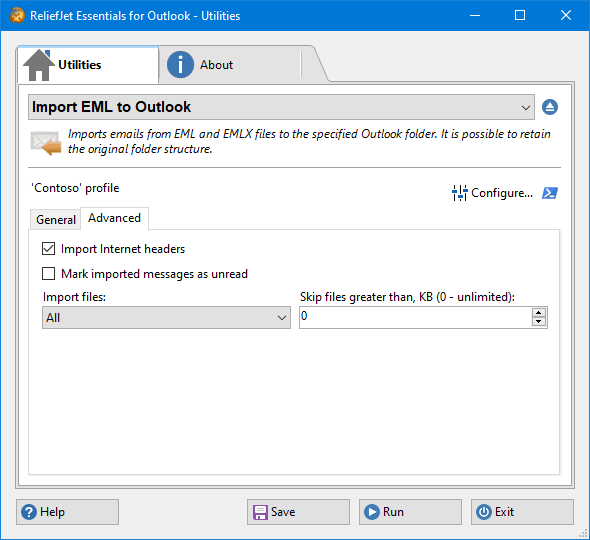Save the current settings with Save button
The image size is (590, 540).
click(x=298, y=512)
